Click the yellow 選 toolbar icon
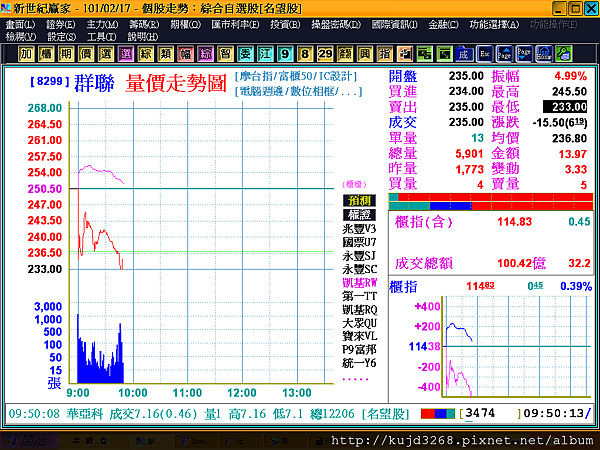The image size is (600, 450). 106,54
